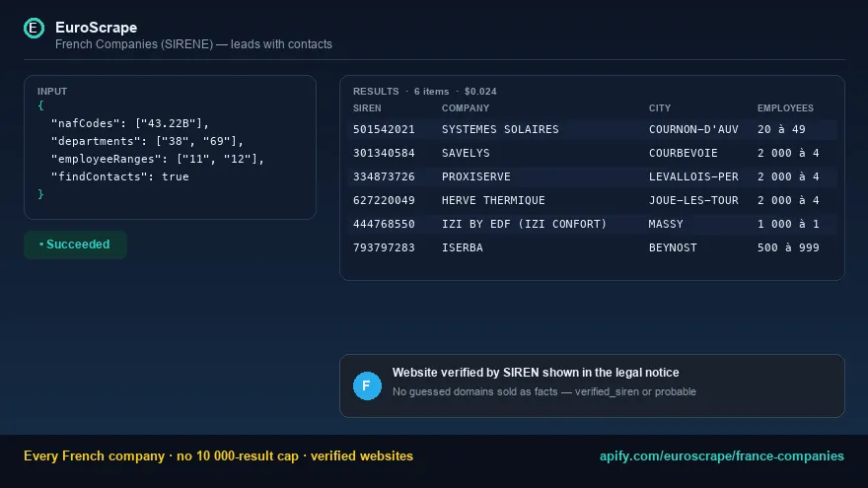Select the SIREN column header

coord(367,107)
